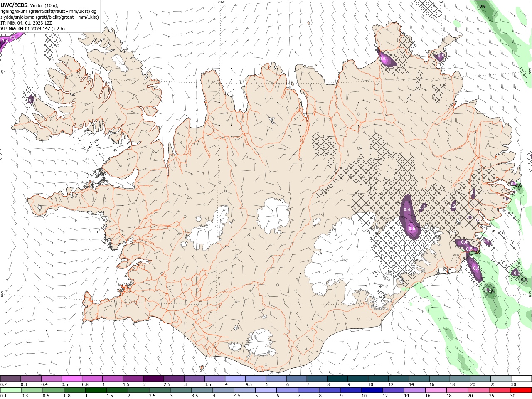
Task: Pick the lower legend bright red swatch labeled 30
Action: (521, 390)
